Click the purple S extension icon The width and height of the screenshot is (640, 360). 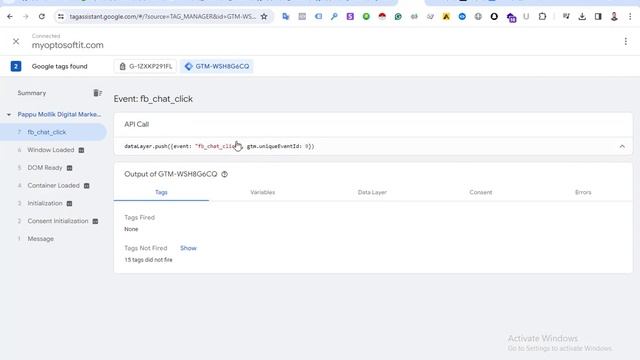[350, 17]
